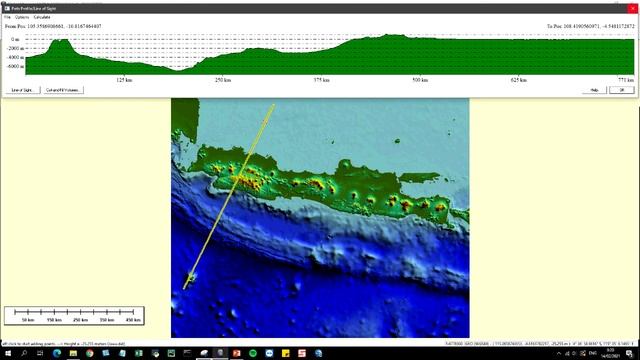Open the black terminal window taskbar icon
The image size is (640, 360).
(187, 353)
